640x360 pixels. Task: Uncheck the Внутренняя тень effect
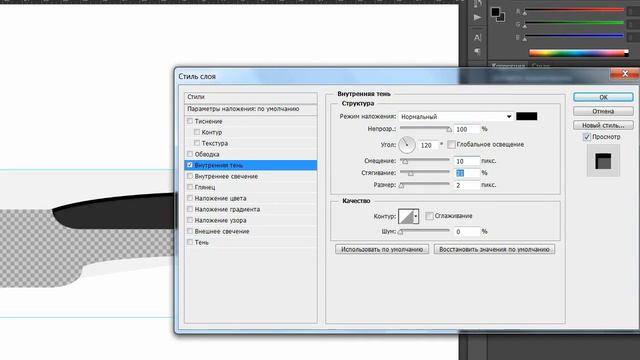click(190, 165)
